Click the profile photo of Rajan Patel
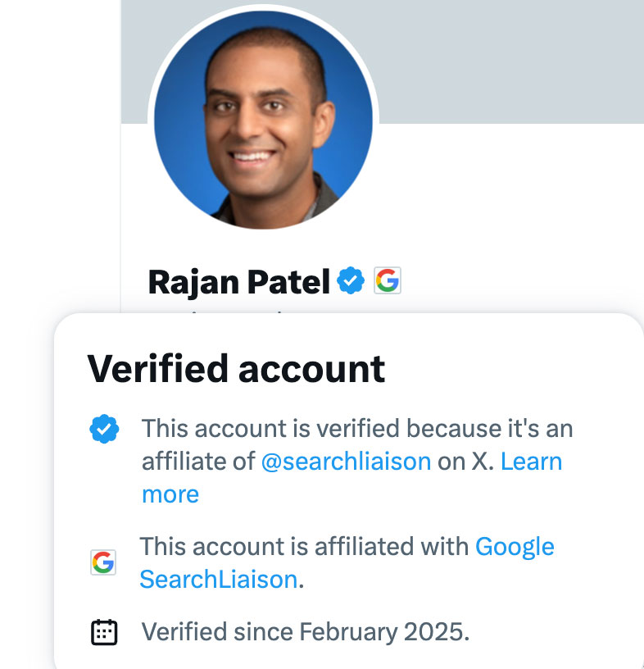This screenshot has height=669, width=644. [261, 121]
